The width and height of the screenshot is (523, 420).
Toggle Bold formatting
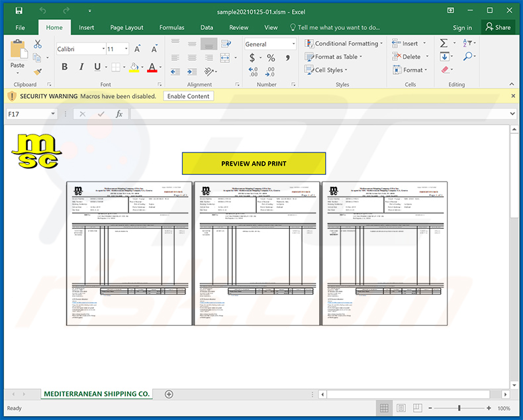[65, 67]
